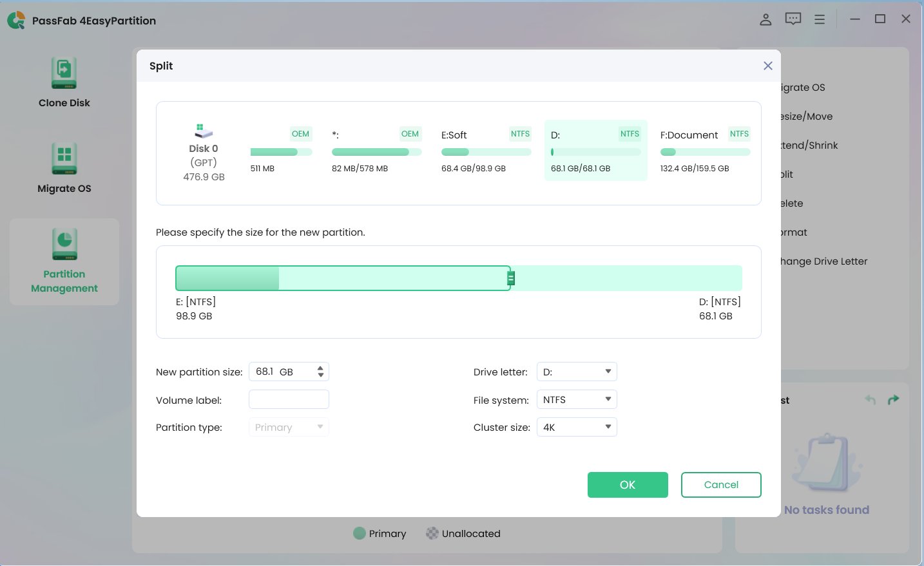Open the user account icon
Screen dimensions: 924x566
click(x=765, y=19)
